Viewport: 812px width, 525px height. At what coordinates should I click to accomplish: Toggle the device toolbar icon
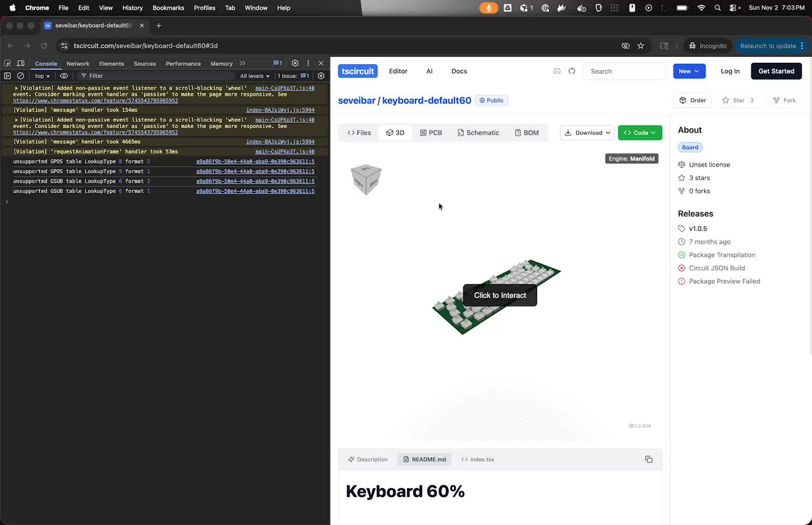tap(20, 63)
